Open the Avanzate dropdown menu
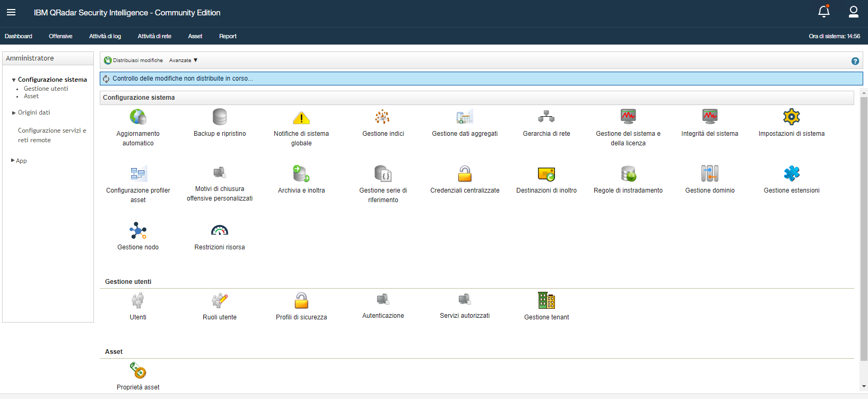The height and width of the screenshot is (399, 868). (x=184, y=60)
